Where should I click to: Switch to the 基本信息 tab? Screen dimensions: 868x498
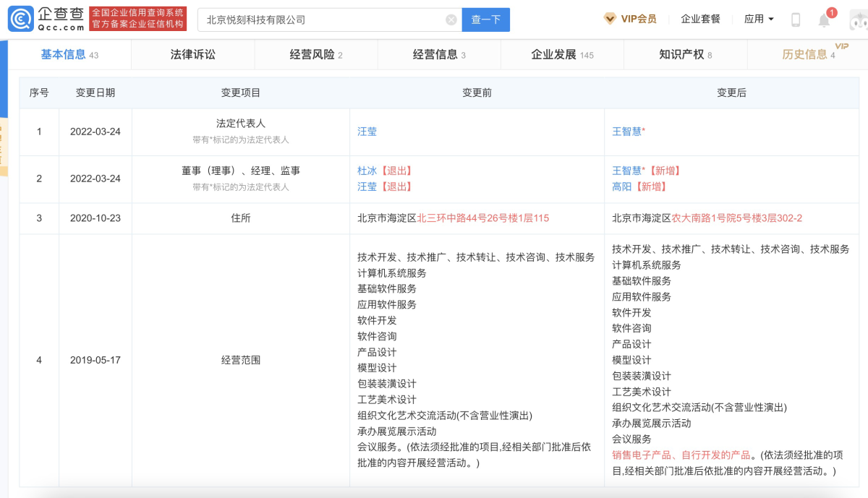(69, 54)
